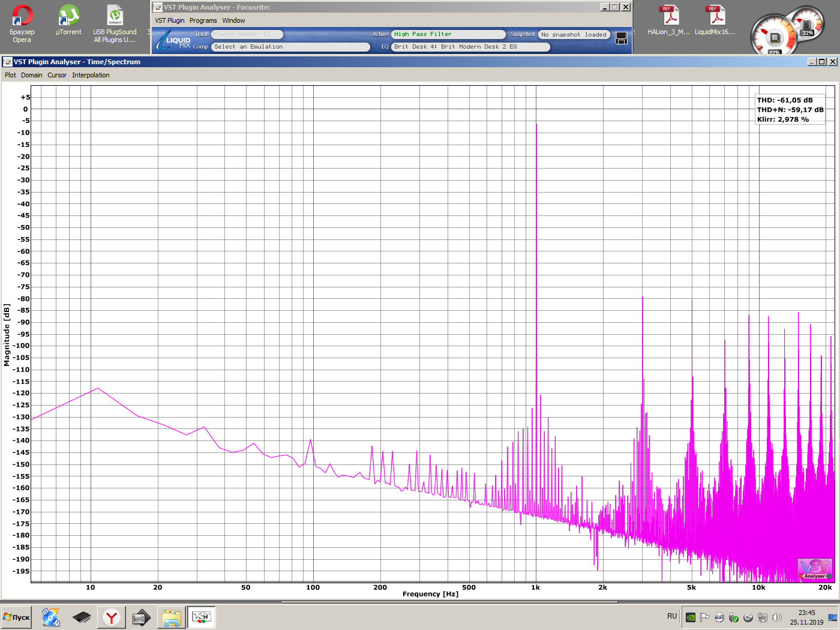
Task: Open the Active 'High Pass Filter' selector
Action: pos(448,34)
